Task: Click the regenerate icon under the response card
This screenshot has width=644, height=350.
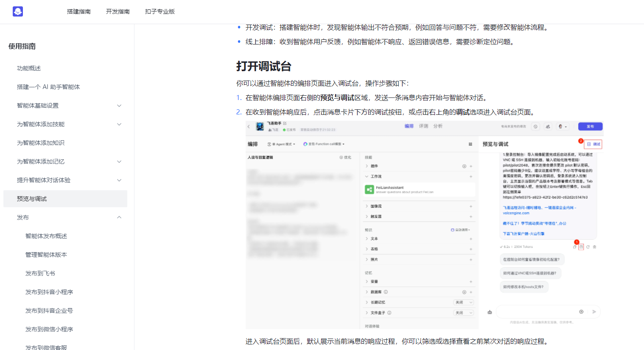Action: (588, 247)
